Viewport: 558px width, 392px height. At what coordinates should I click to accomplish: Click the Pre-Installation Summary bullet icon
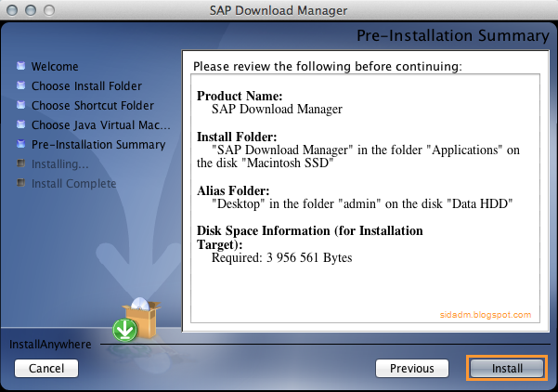(21, 144)
